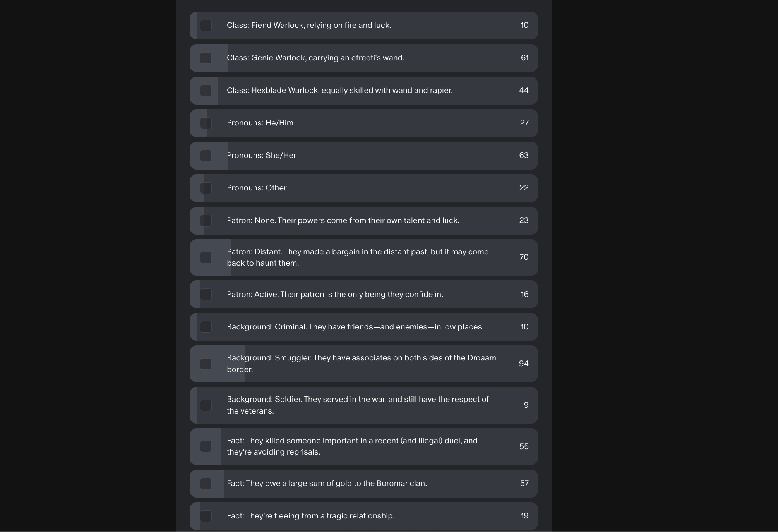Image resolution: width=778 pixels, height=532 pixels.
Task: Click the vote count 70 for Patron: Distant
Action: 524,257
